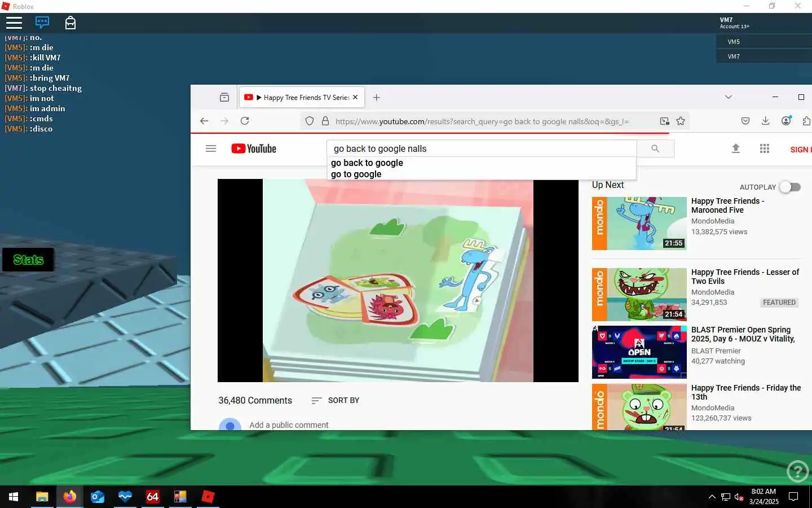Toggle the Roblox chat window icon

pos(42,23)
